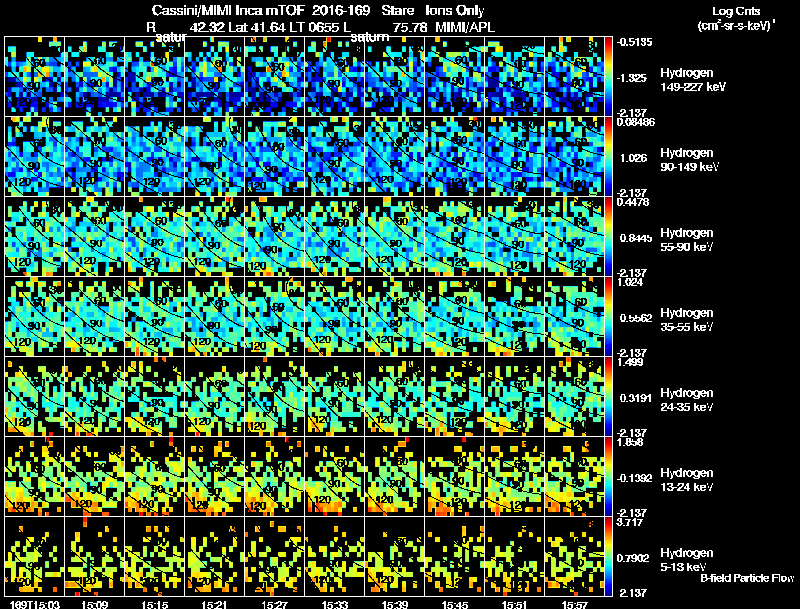Click the colorbar tick value '0.8445'
800x609 pixels.
pyautogui.click(x=635, y=238)
